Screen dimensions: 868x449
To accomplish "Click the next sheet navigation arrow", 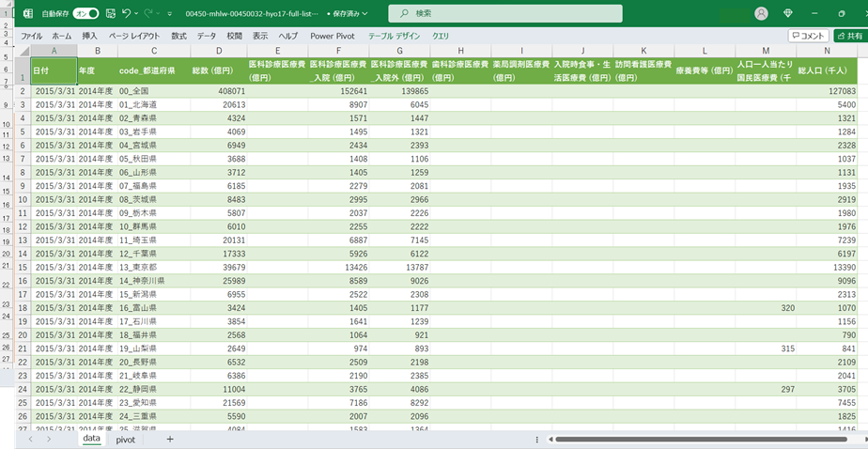I will (x=50, y=439).
